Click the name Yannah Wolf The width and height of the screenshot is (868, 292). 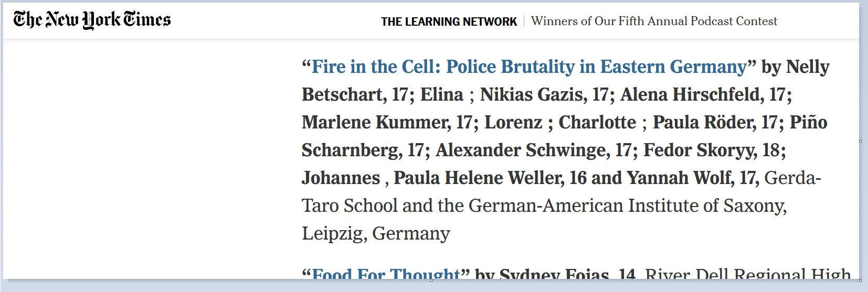pyautogui.click(x=680, y=178)
